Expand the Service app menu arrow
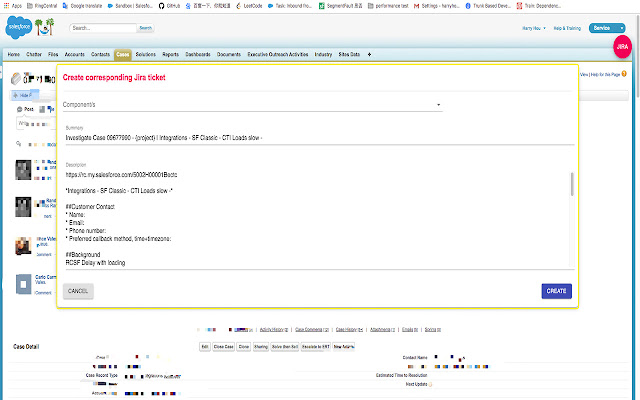 coord(622,28)
